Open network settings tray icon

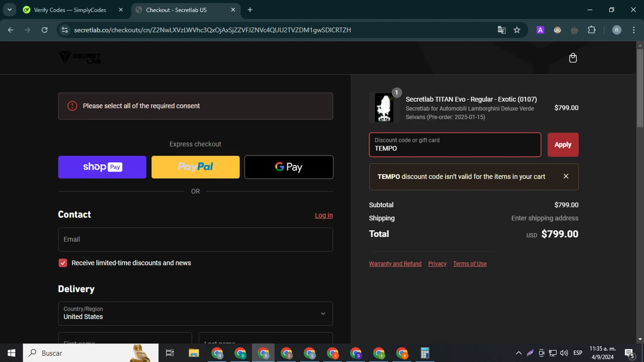[553, 353]
